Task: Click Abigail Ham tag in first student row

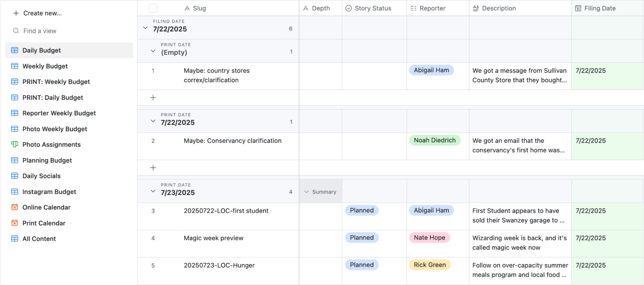Action: tap(431, 210)
